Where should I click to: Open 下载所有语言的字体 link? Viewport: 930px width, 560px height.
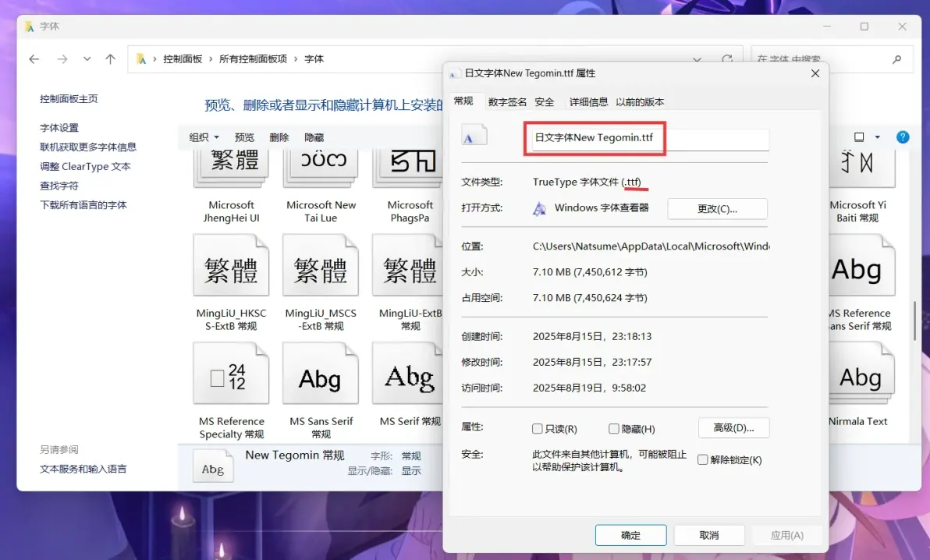click(83, 204)
